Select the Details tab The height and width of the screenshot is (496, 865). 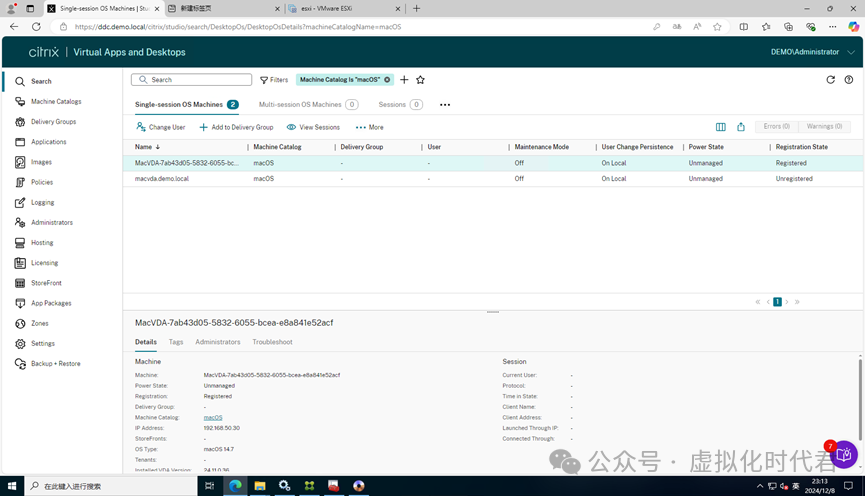coord(146,342)
